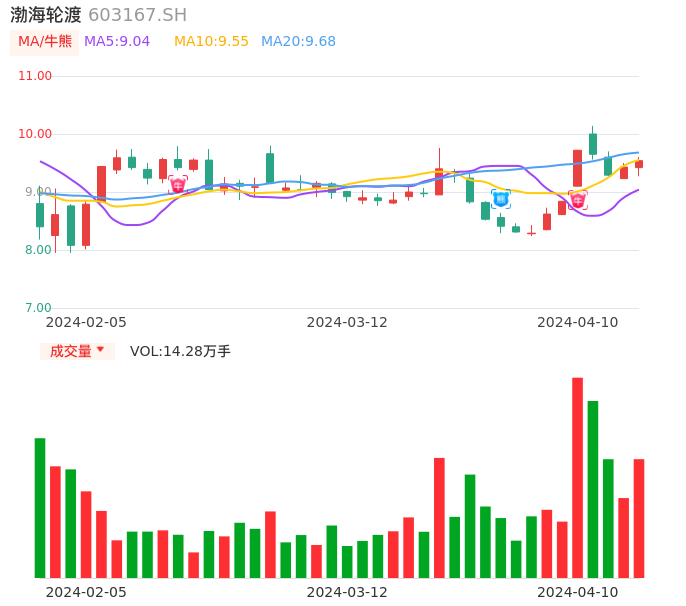This screenshot has width=686, height=606.
Task: Click the bull marker near 2024-04-10
Action: (577, 200)
